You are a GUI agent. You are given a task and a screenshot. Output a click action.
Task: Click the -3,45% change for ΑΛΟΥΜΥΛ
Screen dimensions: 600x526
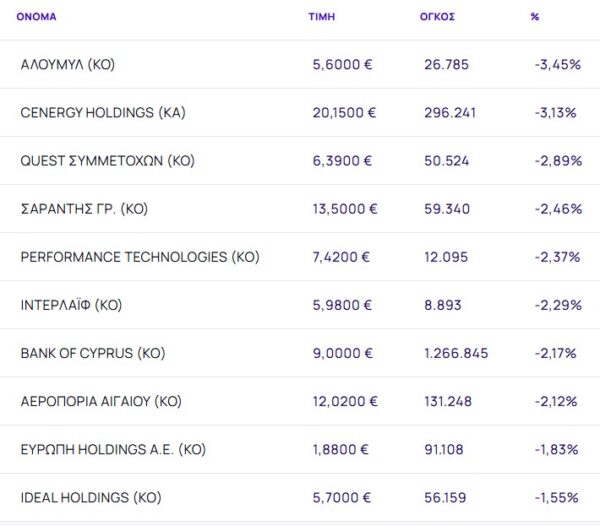[x=557, y=65]
